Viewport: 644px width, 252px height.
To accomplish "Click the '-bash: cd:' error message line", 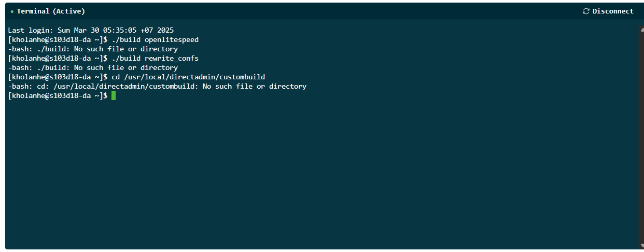I will tap(157, 86).
